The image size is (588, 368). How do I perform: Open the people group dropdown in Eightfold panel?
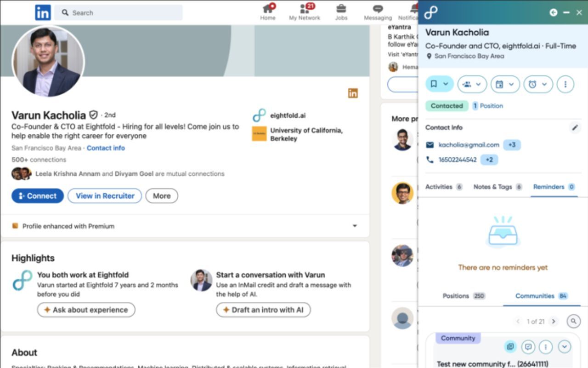(x=472, y=84)
